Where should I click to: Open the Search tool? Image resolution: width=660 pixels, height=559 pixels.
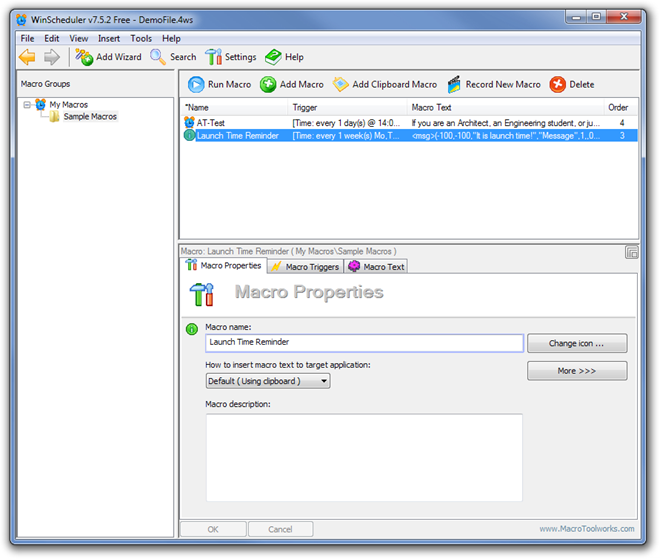pyautogui.click(x=173, y=57)
